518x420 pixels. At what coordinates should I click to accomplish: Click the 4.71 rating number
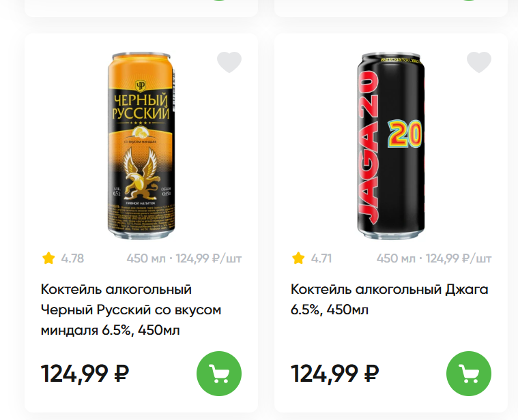321,258
